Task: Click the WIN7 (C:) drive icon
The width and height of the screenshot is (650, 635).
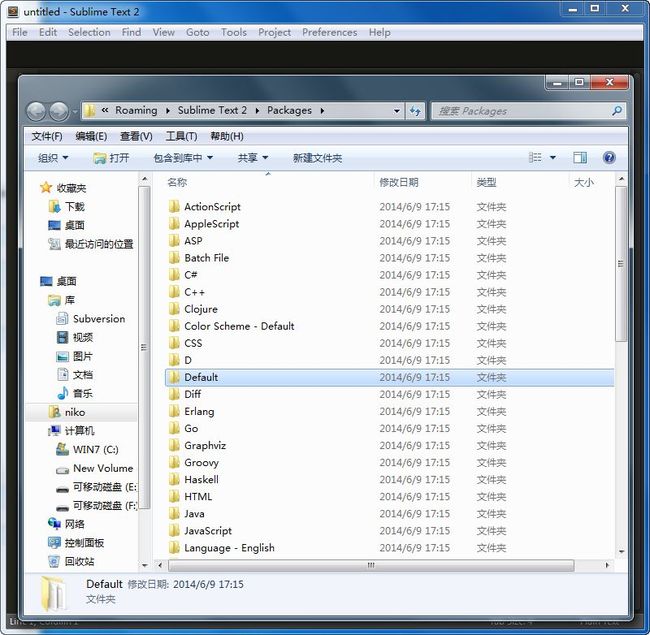Action: pos(63,449)
